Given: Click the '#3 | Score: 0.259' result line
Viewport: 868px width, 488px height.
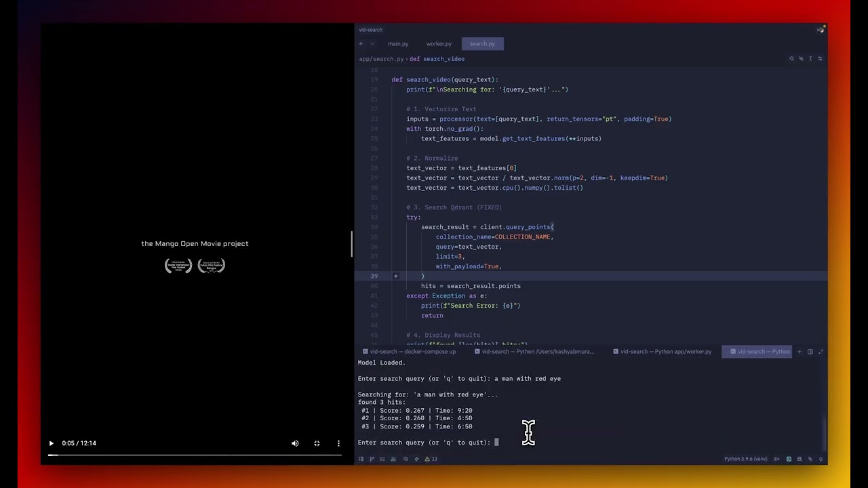Looking at the screenshot, I should 416,426.
